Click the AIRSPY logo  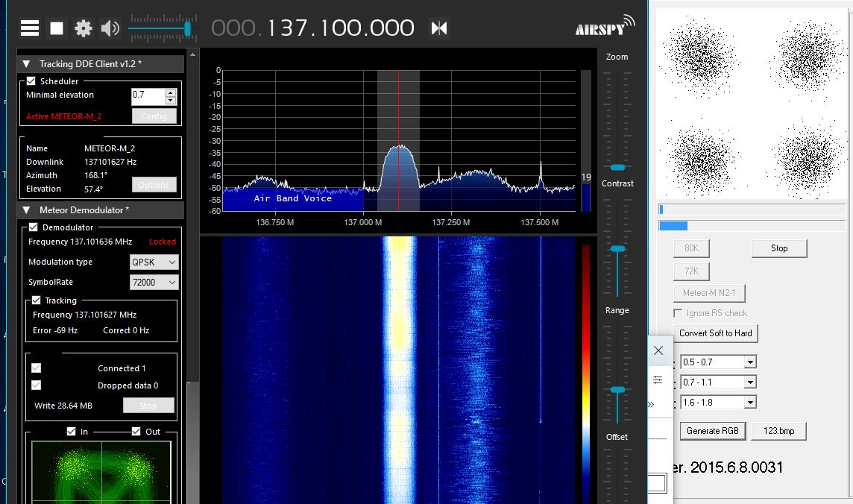605,26
